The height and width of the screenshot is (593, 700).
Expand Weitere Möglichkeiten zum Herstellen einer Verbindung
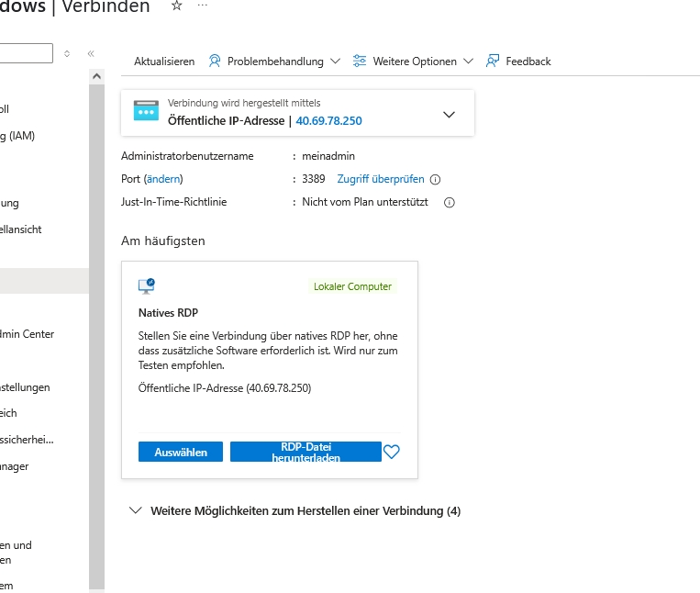pos(137,510)
